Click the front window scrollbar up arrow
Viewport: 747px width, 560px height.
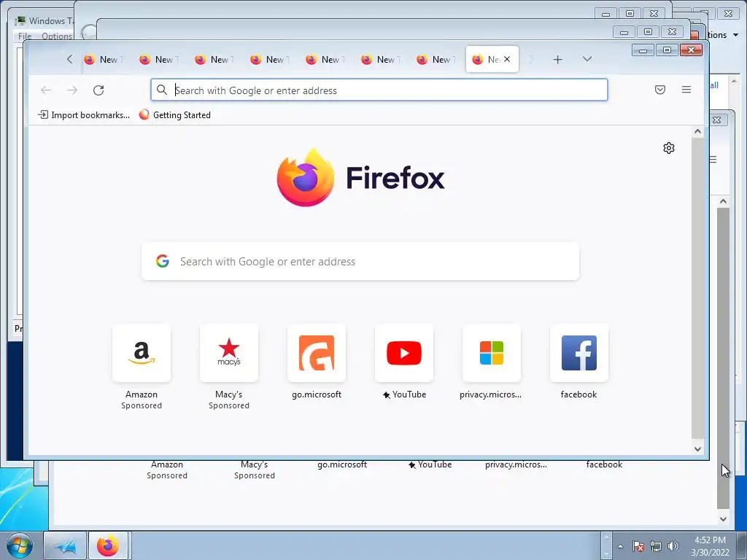[698, 131]
